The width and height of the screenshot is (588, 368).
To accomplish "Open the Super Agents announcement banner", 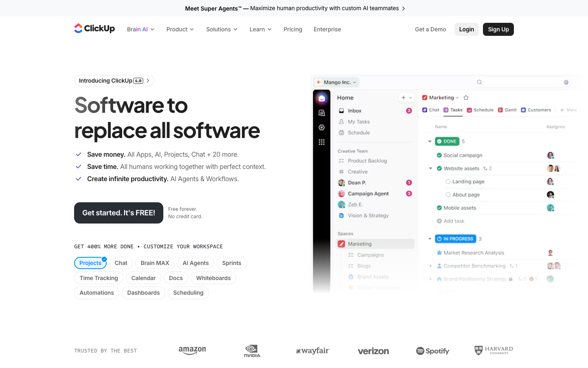I will point(295,8).
